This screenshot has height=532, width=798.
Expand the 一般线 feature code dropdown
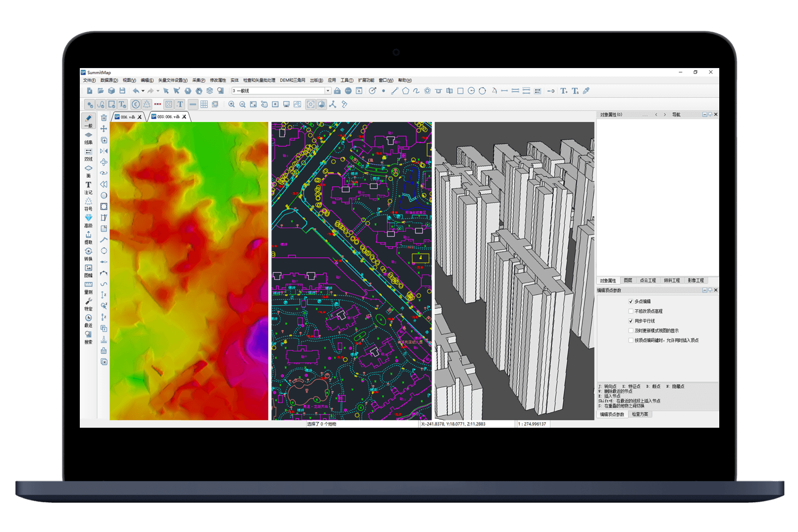click(328, 91)
